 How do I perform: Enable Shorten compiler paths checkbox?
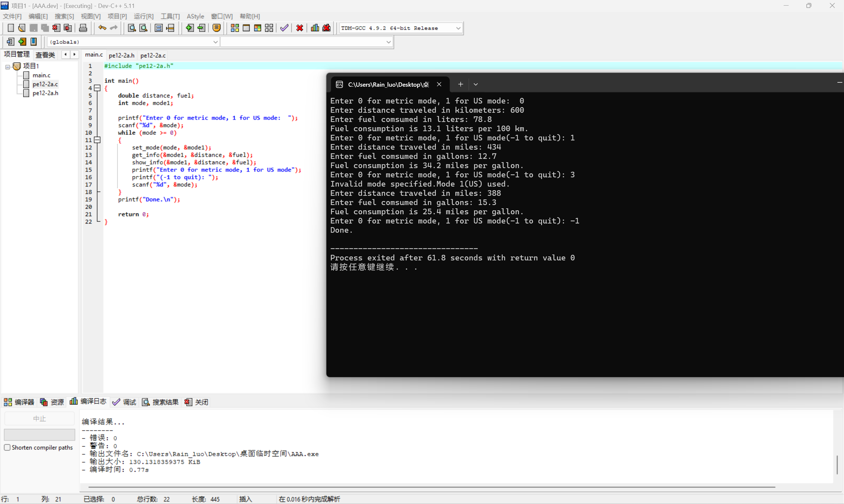7,447
